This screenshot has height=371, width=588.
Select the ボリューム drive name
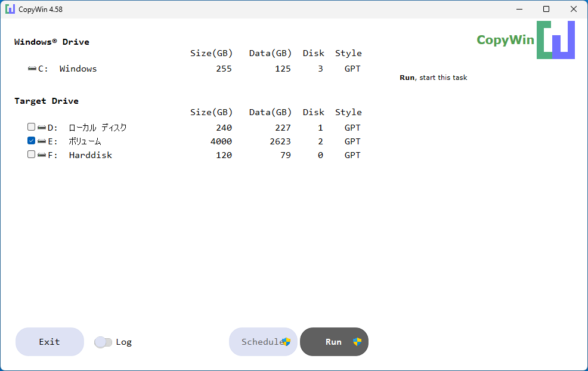click(85, 141)
